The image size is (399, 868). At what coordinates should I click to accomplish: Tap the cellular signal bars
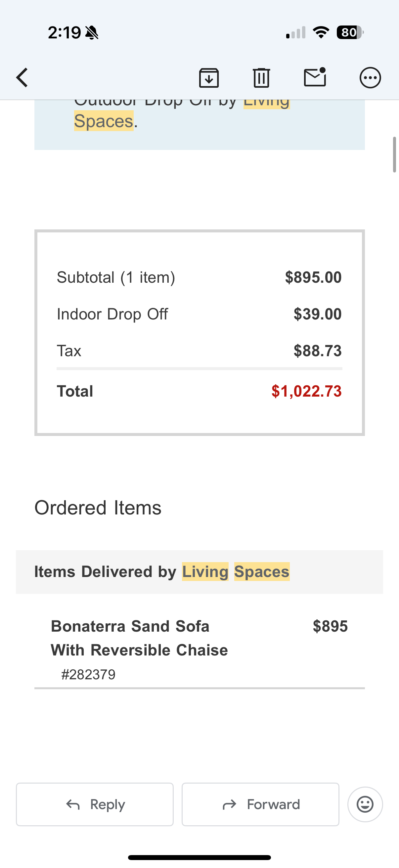296,32
